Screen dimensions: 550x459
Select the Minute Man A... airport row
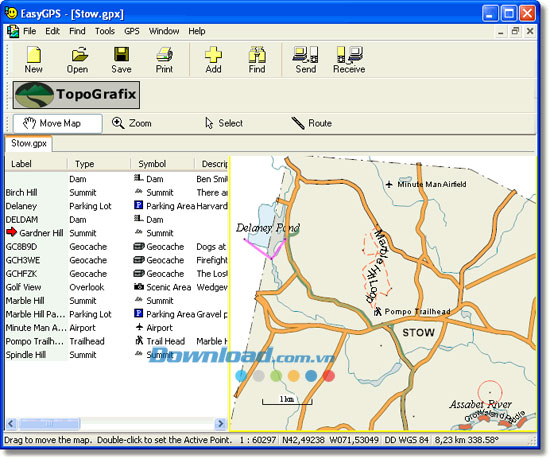point(117,328)
